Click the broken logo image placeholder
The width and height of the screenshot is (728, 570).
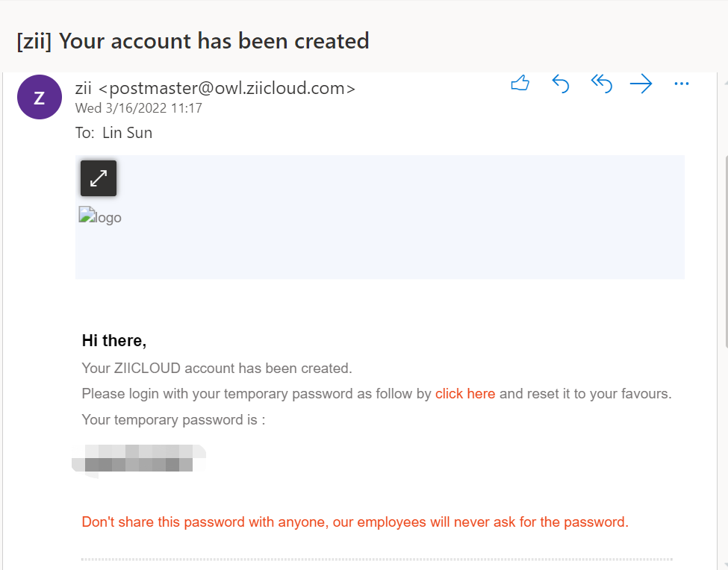click(100, 216)
